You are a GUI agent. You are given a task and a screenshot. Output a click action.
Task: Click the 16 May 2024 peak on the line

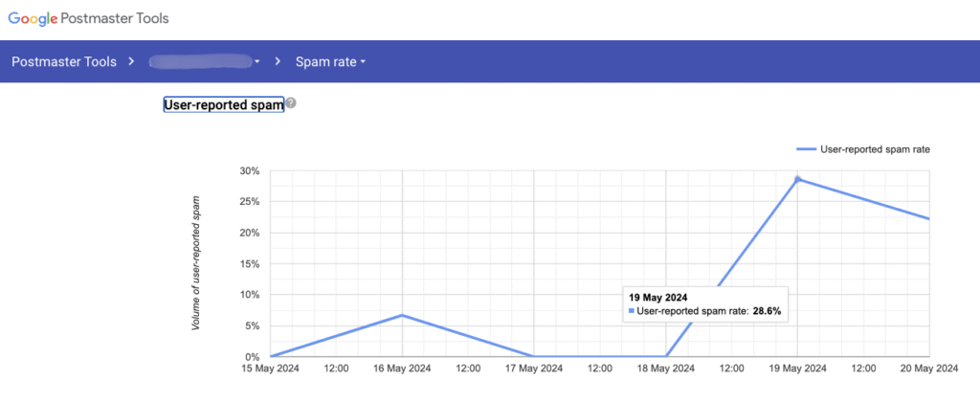[402, 315]
